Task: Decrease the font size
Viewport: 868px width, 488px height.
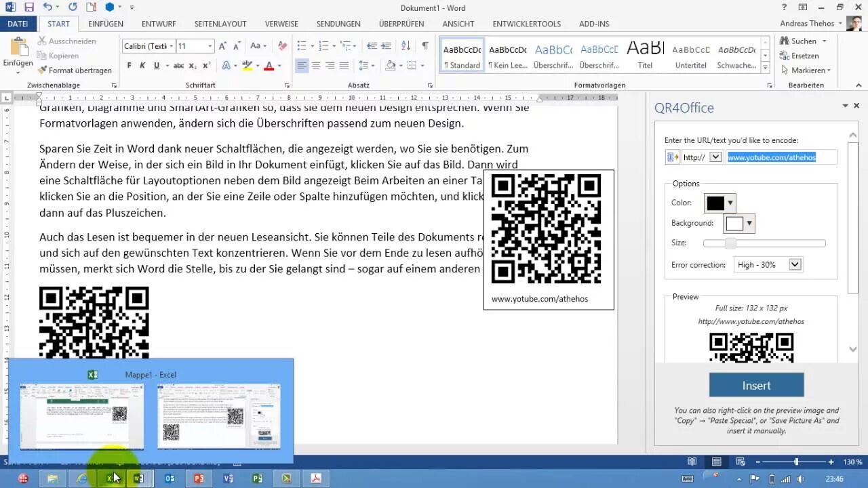Action: [x=237, y=46]
